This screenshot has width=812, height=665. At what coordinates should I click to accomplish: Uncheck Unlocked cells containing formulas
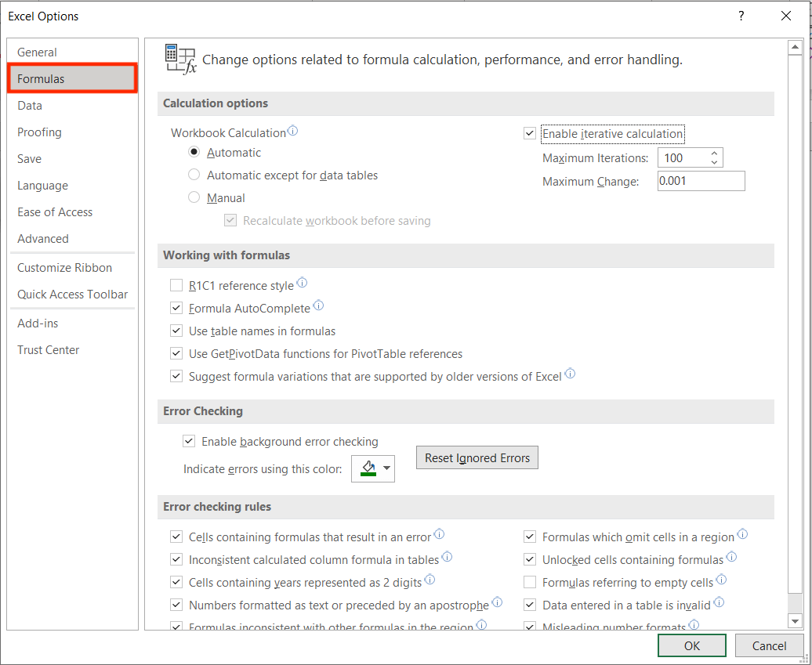(x=530, y=560)
